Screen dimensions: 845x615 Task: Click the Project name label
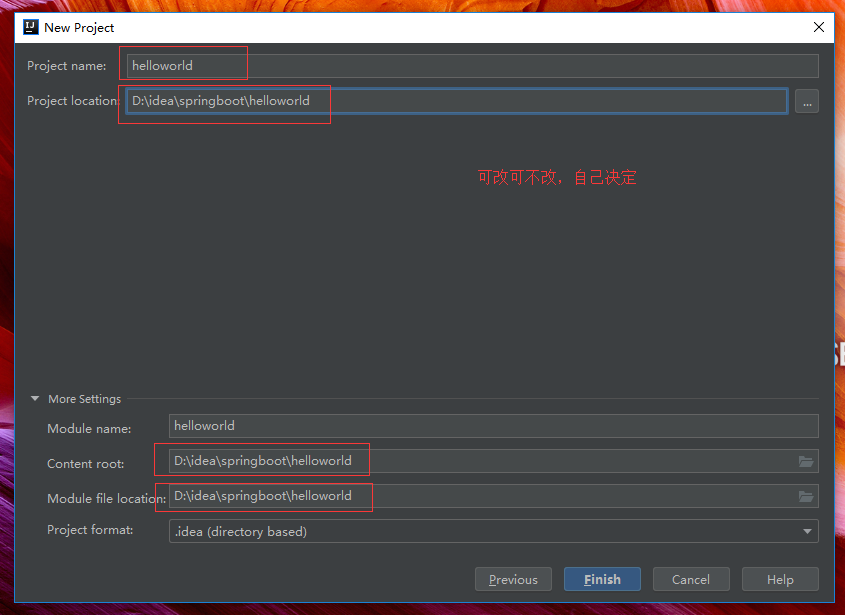[x=67, y=66]
